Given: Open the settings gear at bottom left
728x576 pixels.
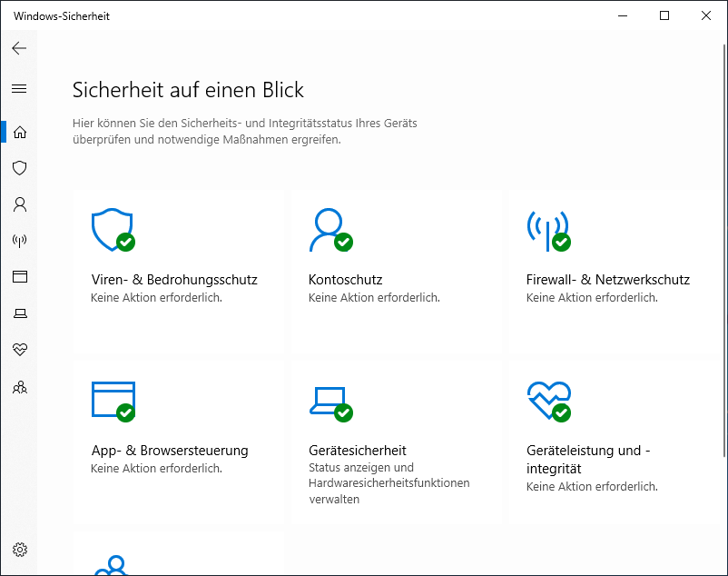Looking at the screenshot, I should [19, 550].
